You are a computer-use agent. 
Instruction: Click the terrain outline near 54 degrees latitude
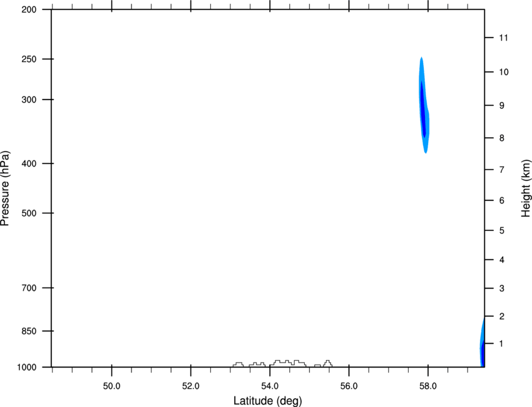(288, 363)
